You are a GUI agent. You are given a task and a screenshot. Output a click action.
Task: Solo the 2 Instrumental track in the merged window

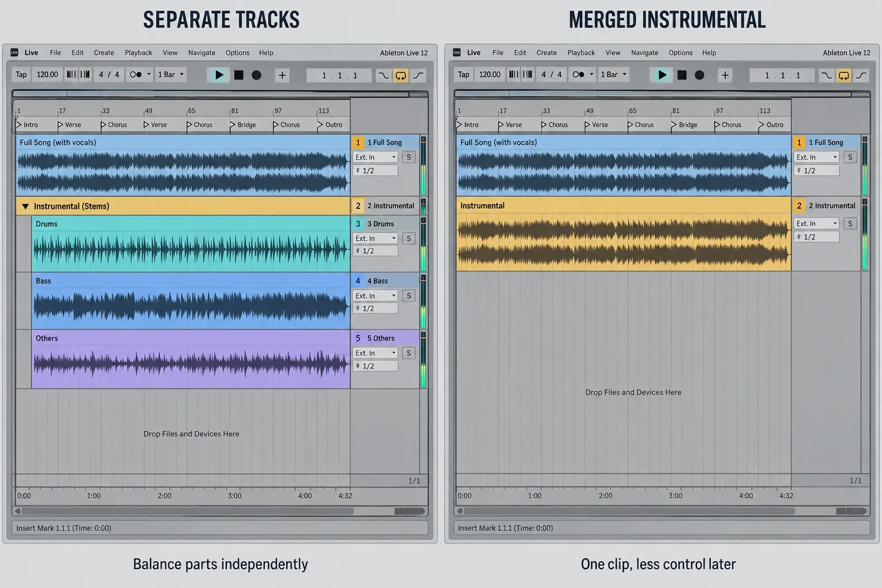pyautogui.click(x=850, y=223)
